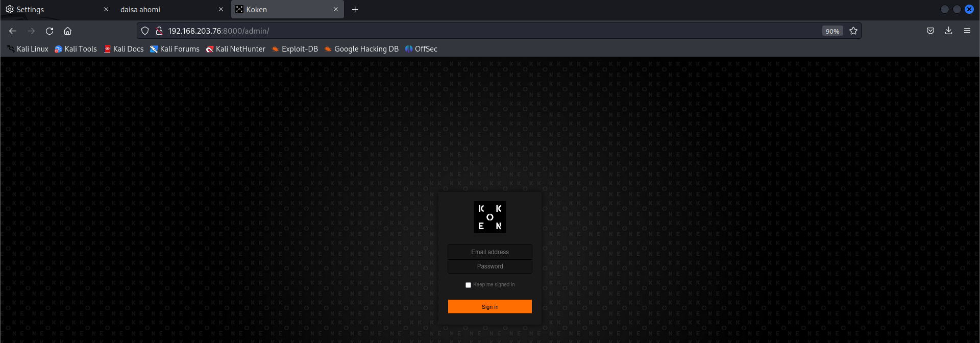
Task: Bookmark this page with the star icon
Action: click(x=853, y=31)
